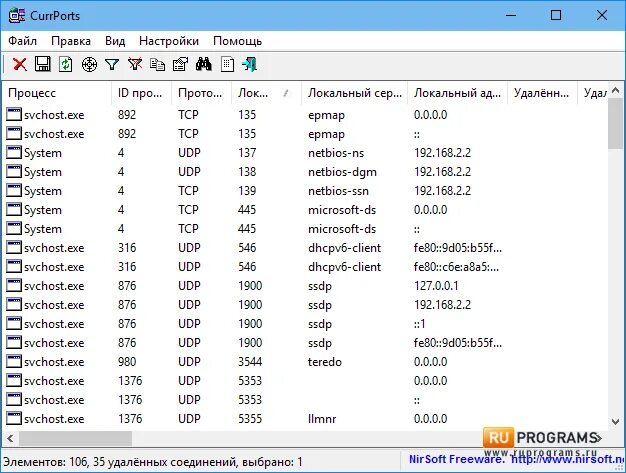Viewport: 626px width, 473px height.
Task: Close selected TCP connections with red X icon
Action: (x=20, y=64)
